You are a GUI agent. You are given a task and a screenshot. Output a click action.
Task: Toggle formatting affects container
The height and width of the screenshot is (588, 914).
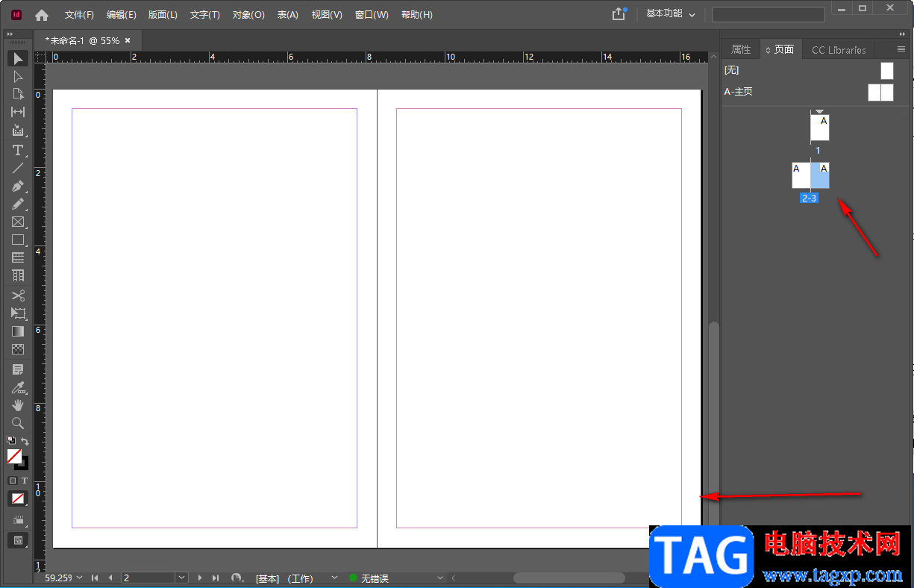tap(12, 481)
